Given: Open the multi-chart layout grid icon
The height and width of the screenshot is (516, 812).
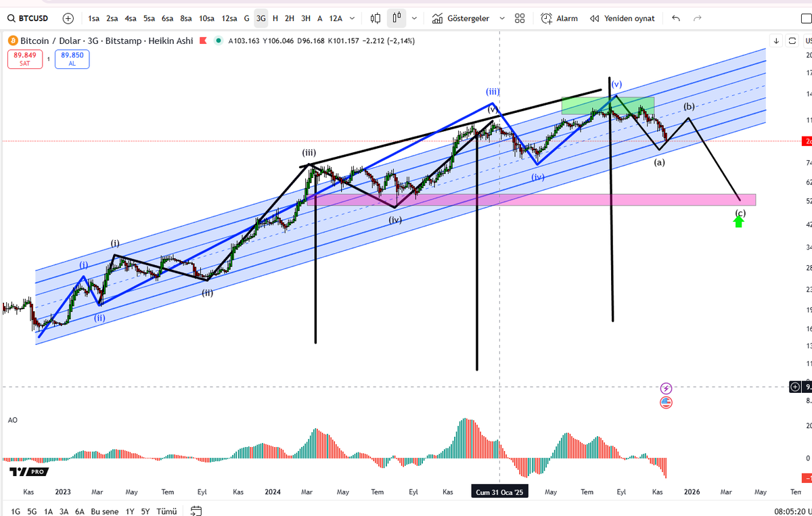Looking at the screenshot, I should [519, 18].
